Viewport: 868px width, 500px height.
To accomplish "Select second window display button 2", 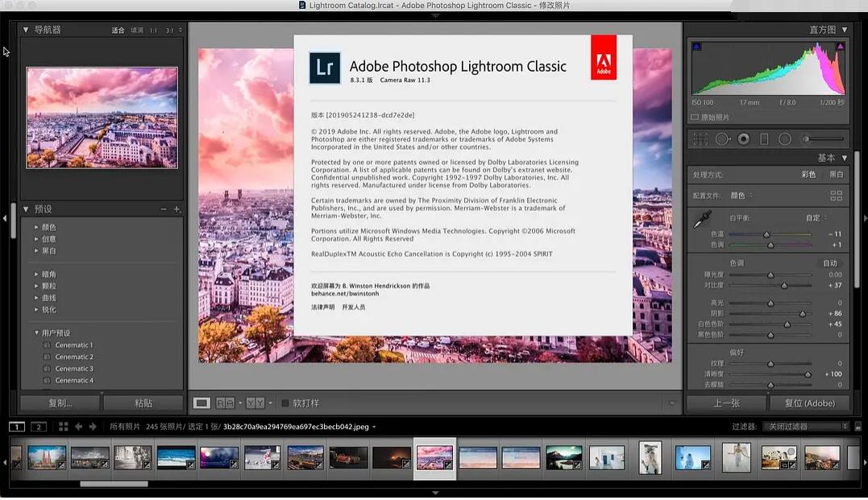I will click(38, 427).
